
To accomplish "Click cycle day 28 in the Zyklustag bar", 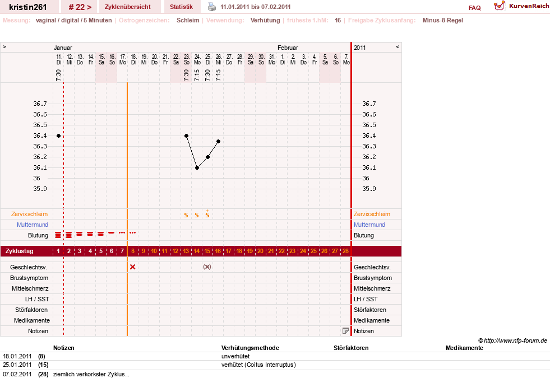I will pyautogui.click(x=345, y=251).
